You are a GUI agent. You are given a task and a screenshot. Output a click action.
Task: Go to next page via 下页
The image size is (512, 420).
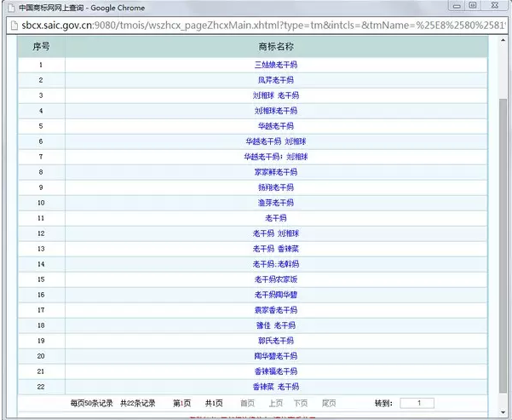[x=301, y=403]
